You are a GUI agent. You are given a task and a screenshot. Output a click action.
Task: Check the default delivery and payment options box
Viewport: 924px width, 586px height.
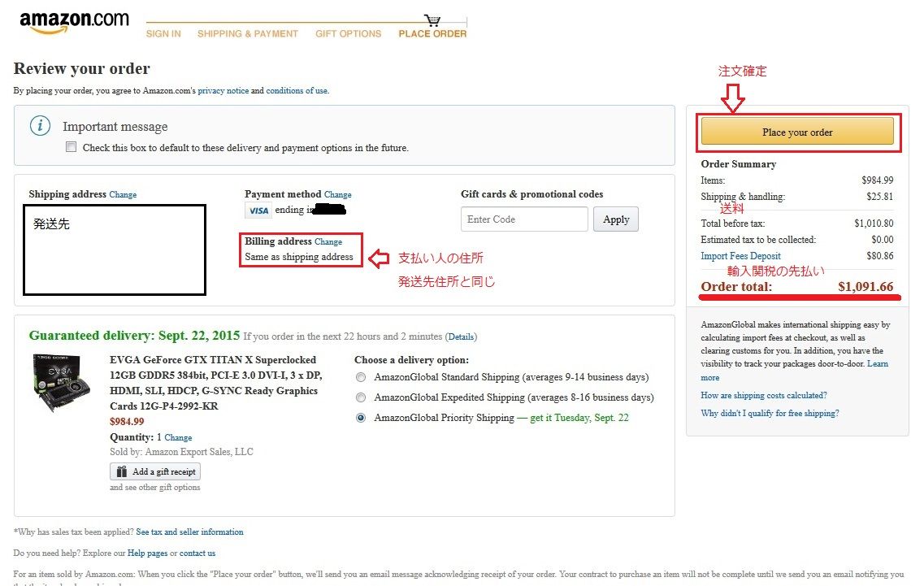(x=72, y=147)
